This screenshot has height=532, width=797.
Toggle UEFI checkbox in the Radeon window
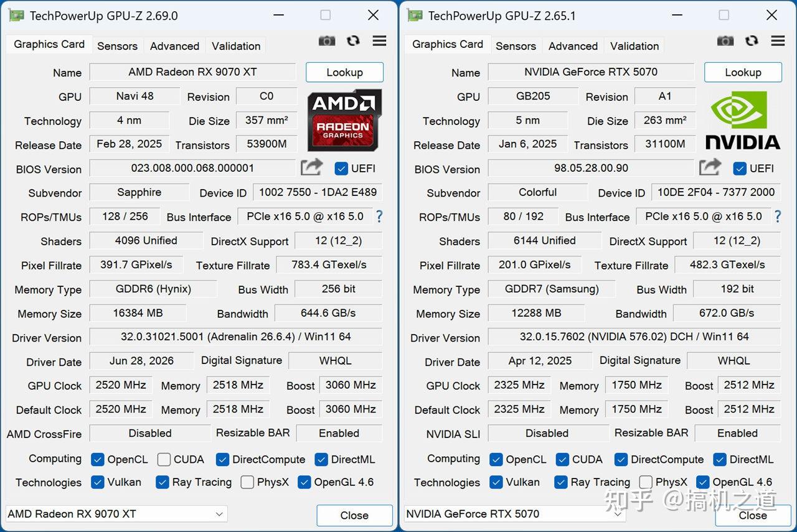coord(341,168)
